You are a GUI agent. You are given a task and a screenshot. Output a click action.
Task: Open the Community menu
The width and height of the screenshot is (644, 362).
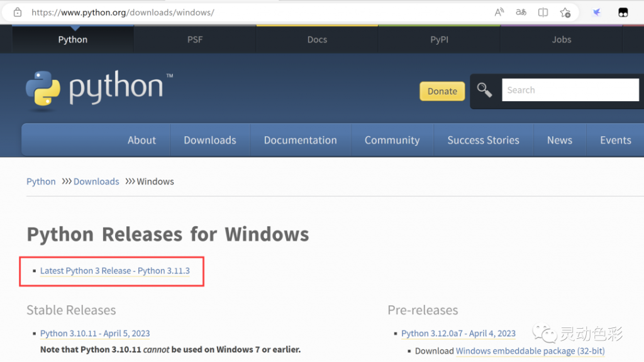pos(392,140)
